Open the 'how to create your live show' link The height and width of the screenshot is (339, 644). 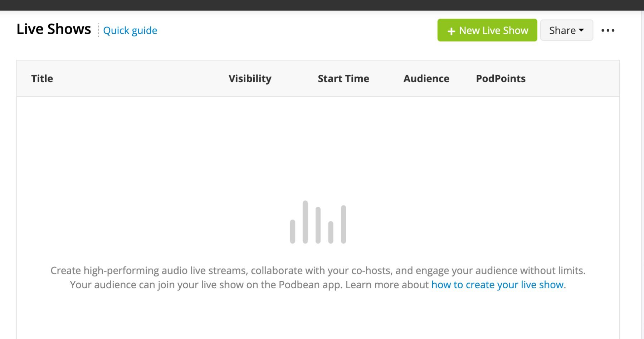click(x=497, y=285)
